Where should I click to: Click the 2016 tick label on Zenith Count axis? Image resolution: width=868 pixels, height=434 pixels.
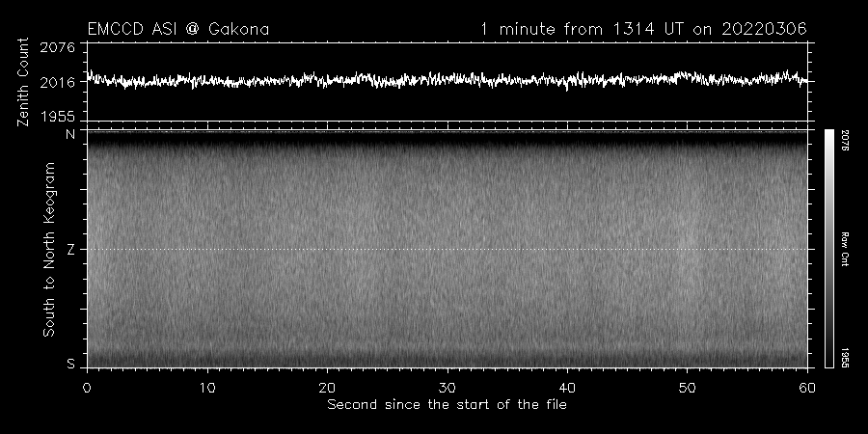(x=57, y=83)
